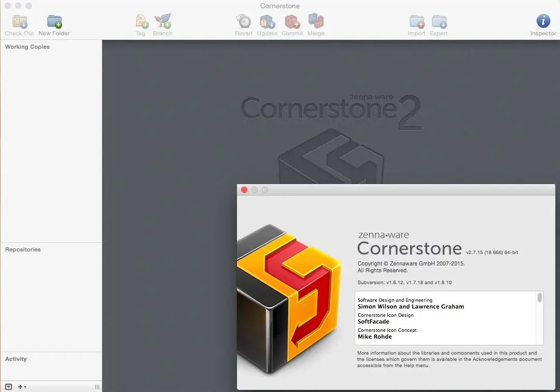The width and height of the screenshot is (560, 392).
Task: Click the Revert toolbar icon
Action: pos(244,21)
